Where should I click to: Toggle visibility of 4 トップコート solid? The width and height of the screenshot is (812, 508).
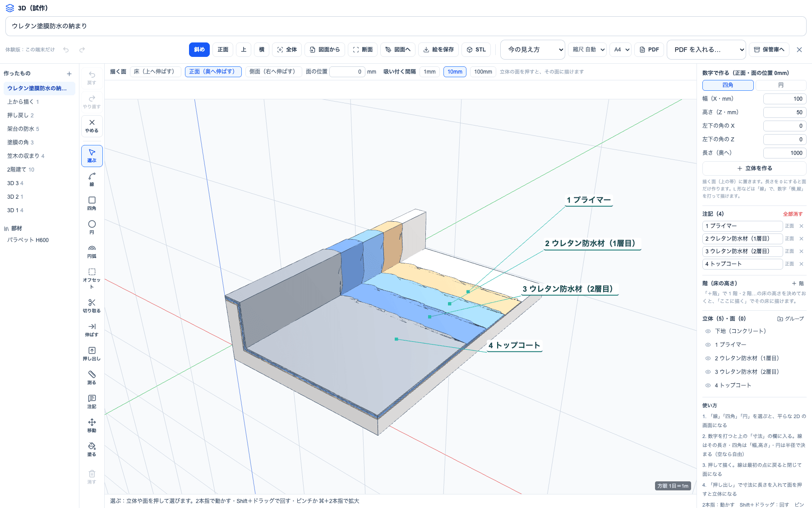(708, 386)
